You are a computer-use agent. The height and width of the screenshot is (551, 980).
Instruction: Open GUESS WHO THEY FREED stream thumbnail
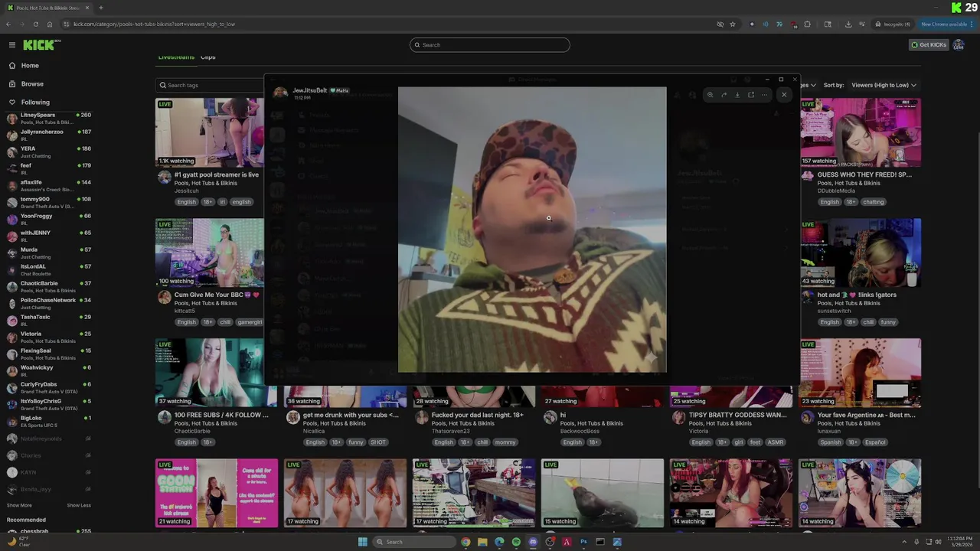point(861,132)
